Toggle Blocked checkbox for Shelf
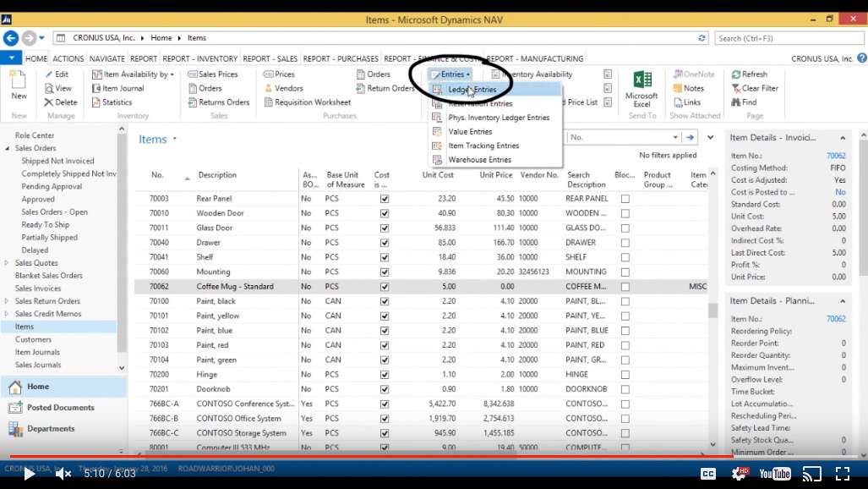The width and height of the screenshot is (868, 489). coord(625,257)
